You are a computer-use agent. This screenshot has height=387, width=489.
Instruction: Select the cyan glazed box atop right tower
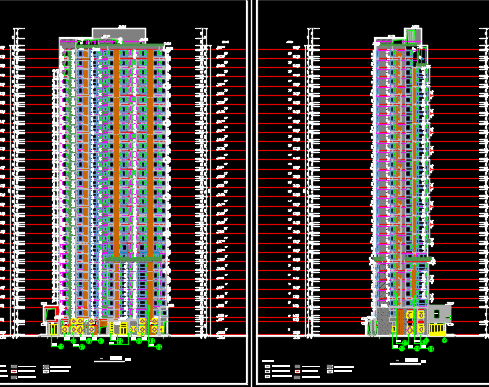(422, 54)
